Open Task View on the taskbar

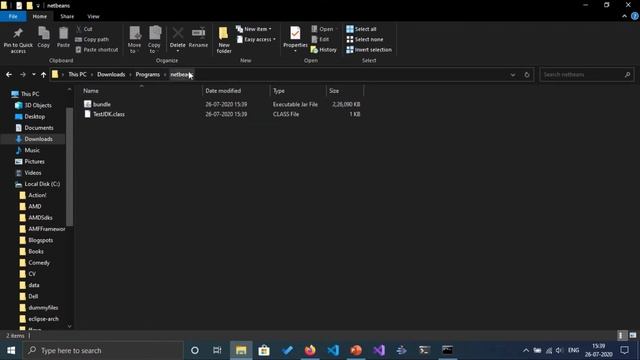(217, 350)
